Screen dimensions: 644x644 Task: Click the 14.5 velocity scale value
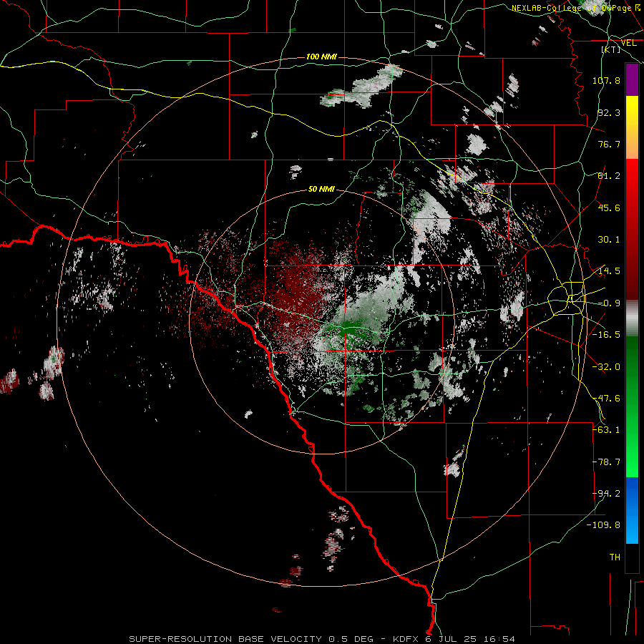(x=609, y=271)
